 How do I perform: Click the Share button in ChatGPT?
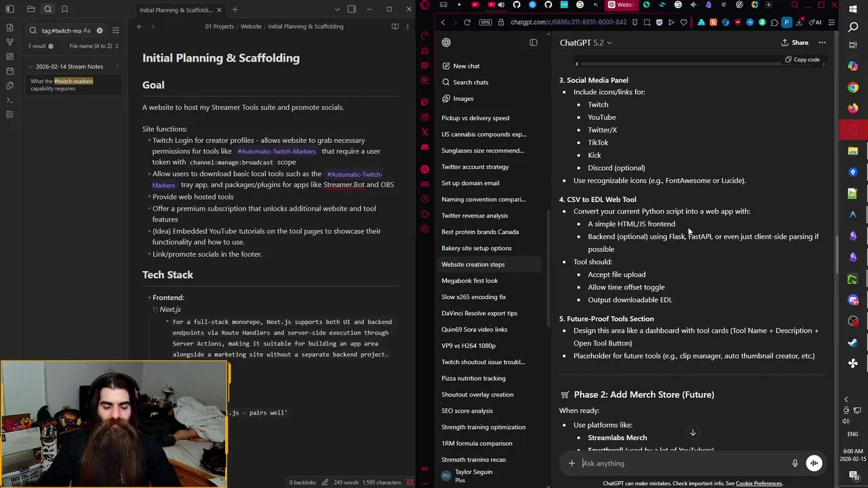(x=795, y=43)
